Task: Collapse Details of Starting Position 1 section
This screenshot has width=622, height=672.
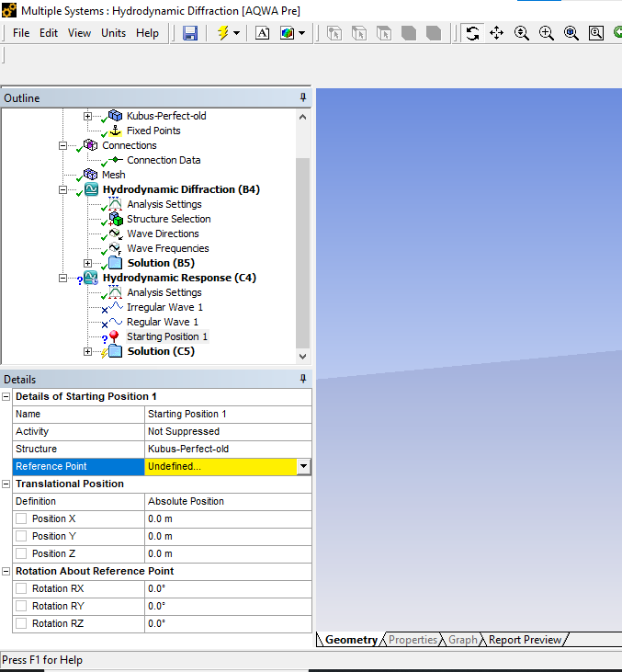Action: point(6,397)
